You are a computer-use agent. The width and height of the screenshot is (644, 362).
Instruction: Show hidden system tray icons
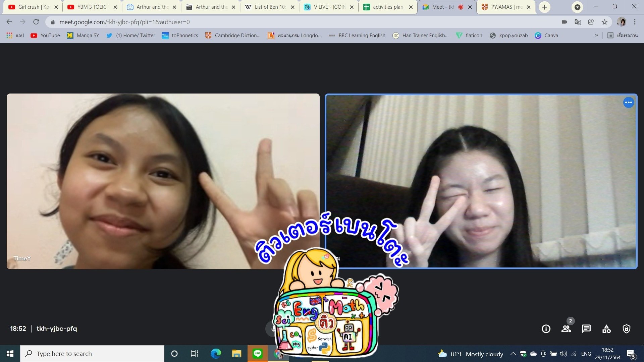(513, 354)
